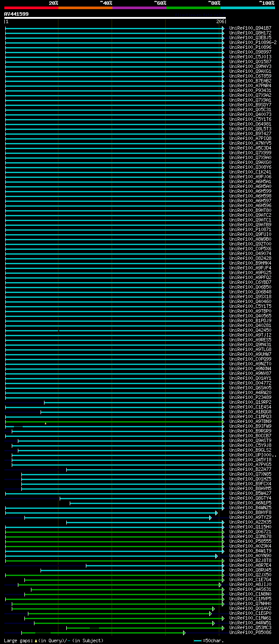Screen dimensions: 279x644
Task: Click hit label UniRef100_A9UHW7
Action: coord(250,354)
